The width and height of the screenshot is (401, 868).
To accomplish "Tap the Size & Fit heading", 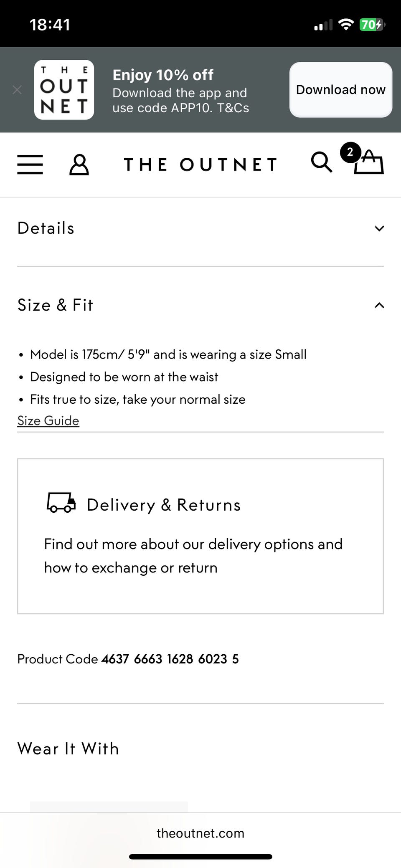I will pos(55,305).
